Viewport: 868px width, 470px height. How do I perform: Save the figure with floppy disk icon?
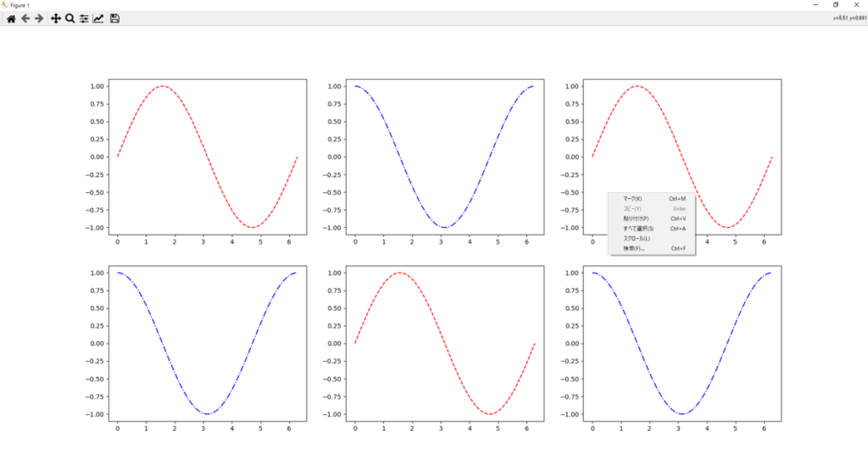[114, 19]
